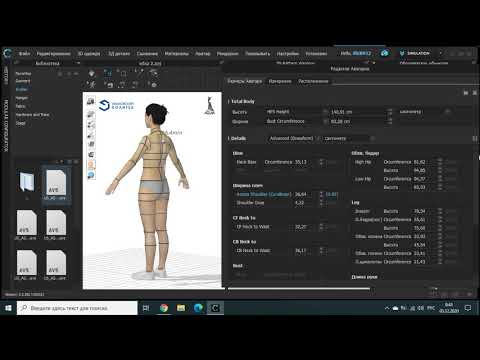The height and width of the screenshot is (360, 480).
Task: Click the highlighted blue select tool in toolbar
Action: pos(108,73)
